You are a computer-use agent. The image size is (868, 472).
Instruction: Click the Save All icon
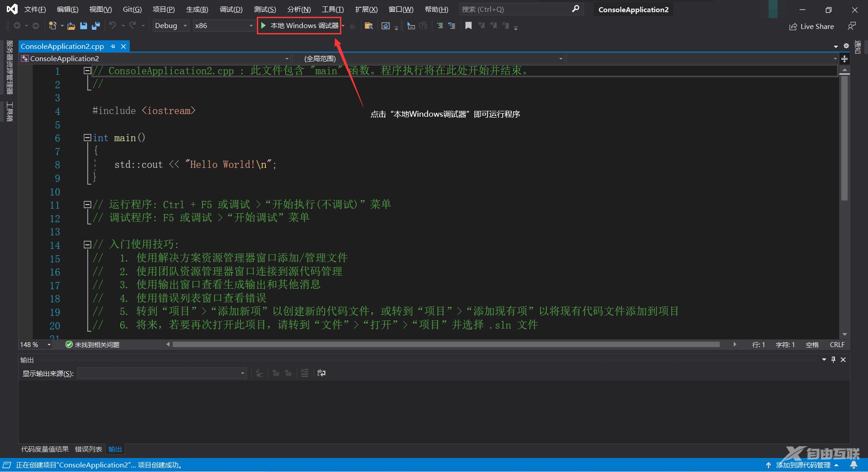pos(95,26)
